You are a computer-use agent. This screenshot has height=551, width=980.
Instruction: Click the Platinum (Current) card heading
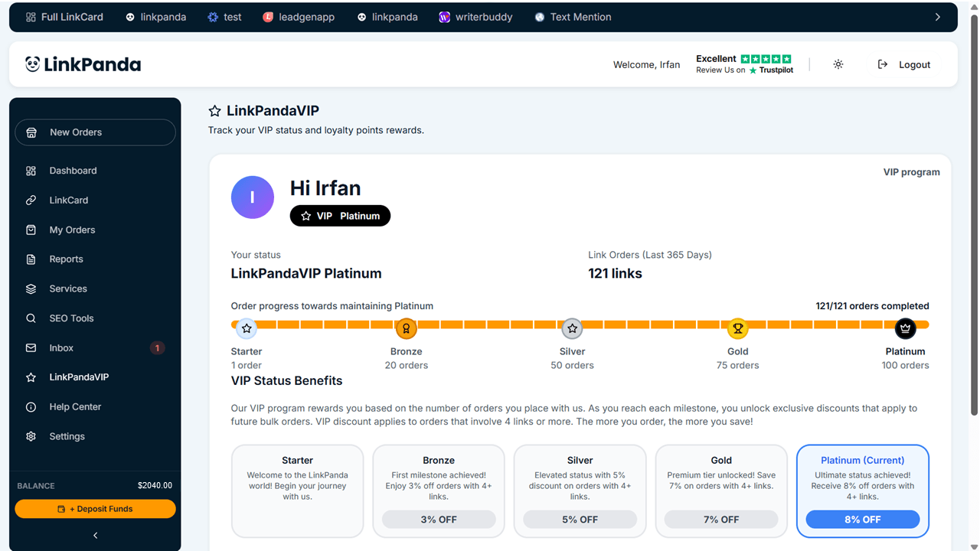(863, 460)
